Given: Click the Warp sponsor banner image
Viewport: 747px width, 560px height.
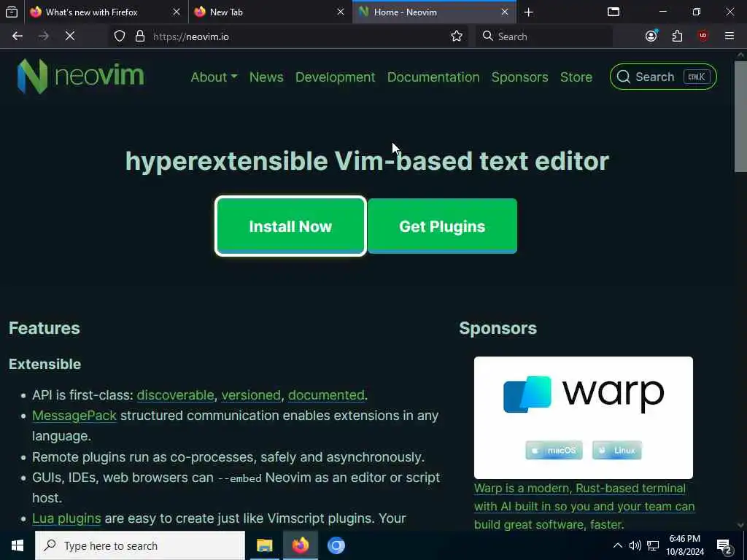Looking at the screenshot, I should (x=583, y=418).
